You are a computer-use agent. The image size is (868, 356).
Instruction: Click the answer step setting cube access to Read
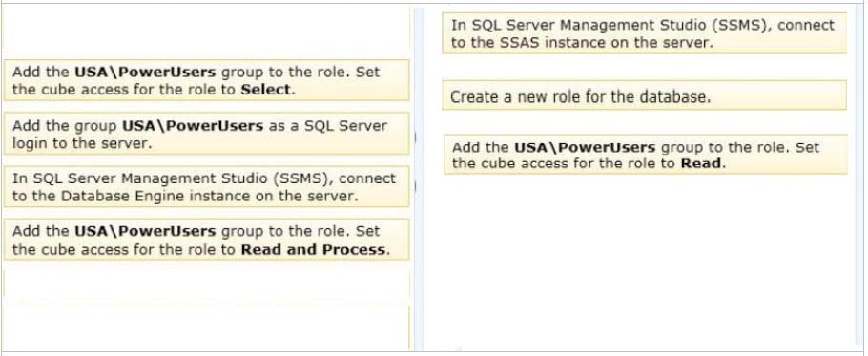646,155
